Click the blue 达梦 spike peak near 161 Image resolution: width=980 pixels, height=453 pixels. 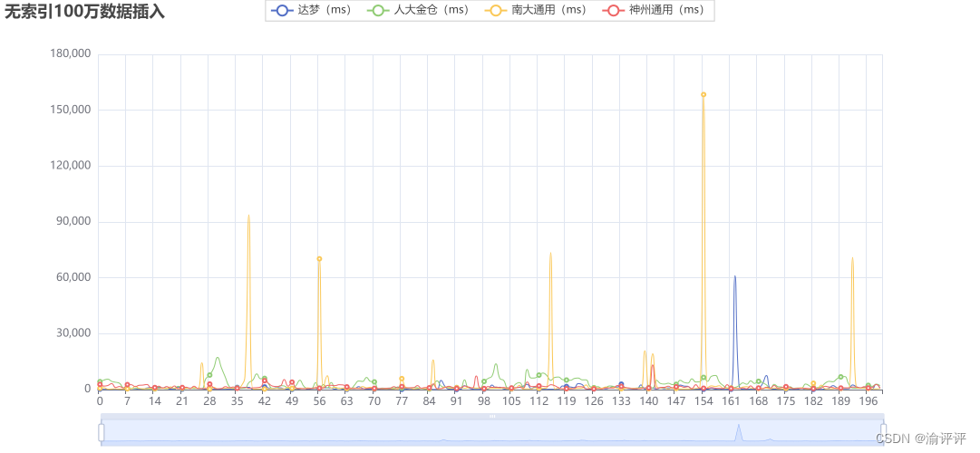click(x=735, y=276)
